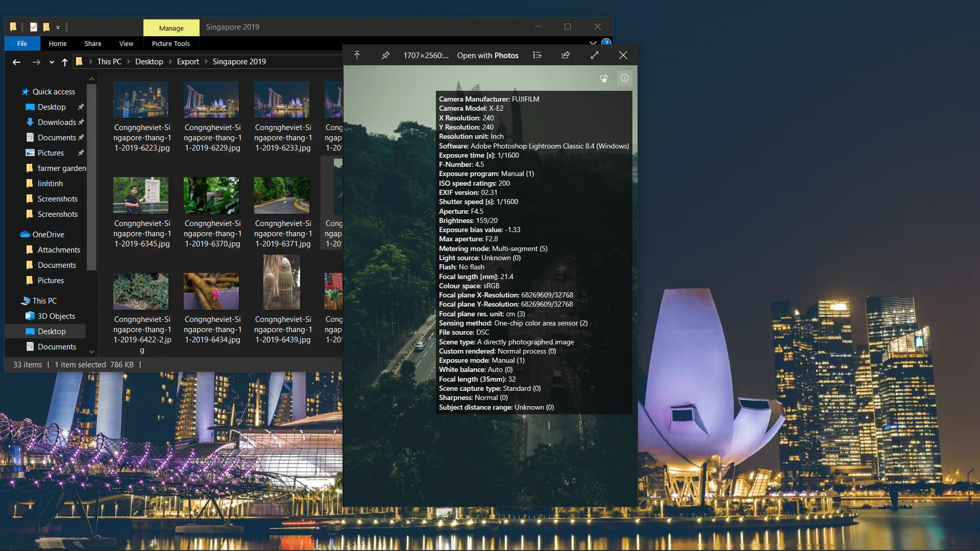Select This PC in navigation pane
Image resolution: width=980 pixels, height=551 pixels.
point(44,300)
